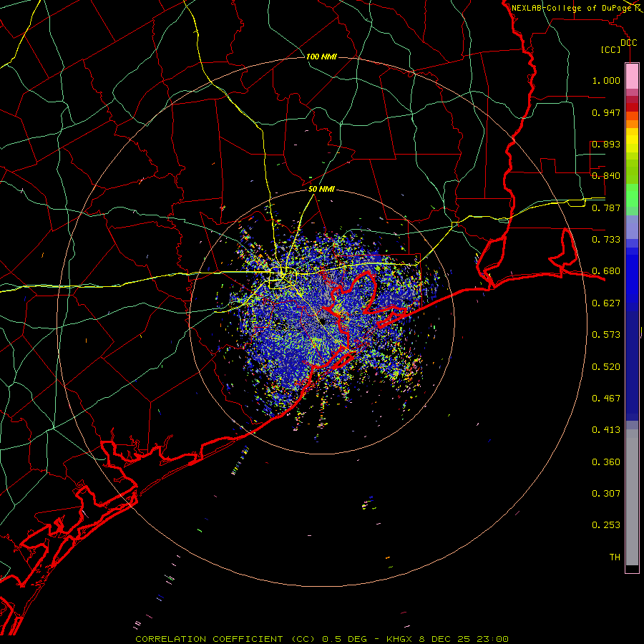Click the 0.947 scale value
The width and height of the screenshot is (644, 644).
click(x=606, y=112)
